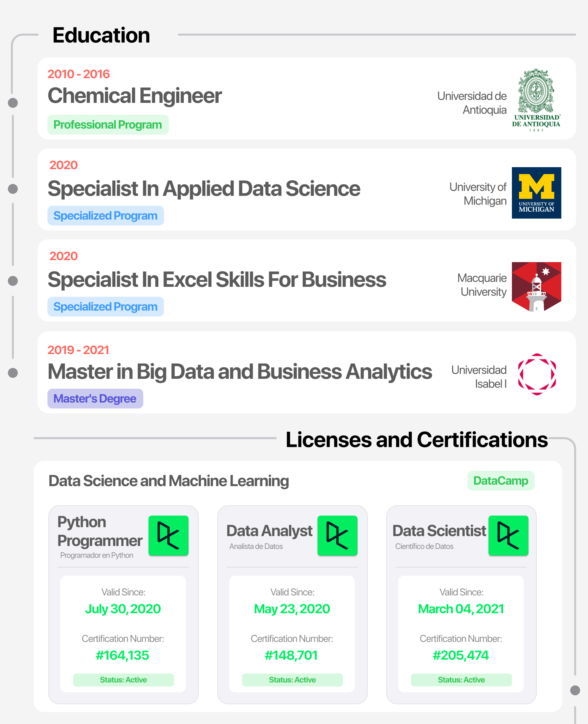Open certification number #205,474
Screen dimensions: 588x724
tap(461, 656)
